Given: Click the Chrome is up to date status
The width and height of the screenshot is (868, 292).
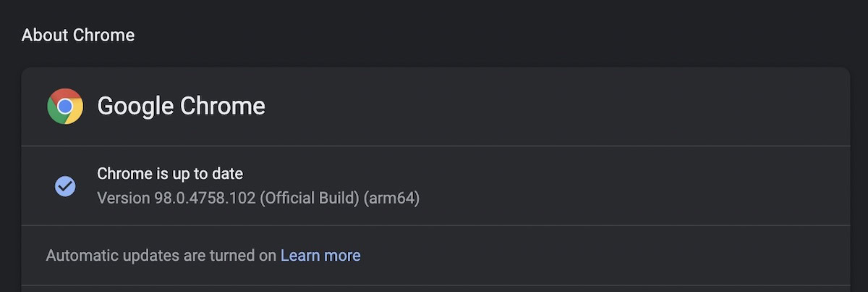Looking at the screenshot, I should (170, 174).
